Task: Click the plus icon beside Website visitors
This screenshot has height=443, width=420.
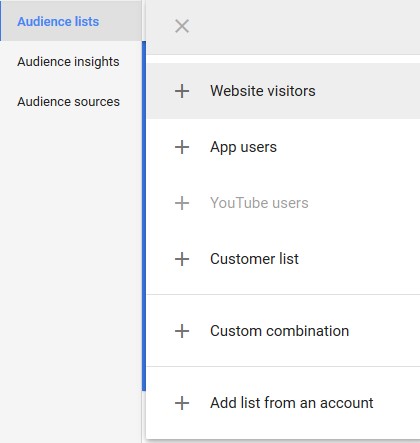Action: point(182,91)
